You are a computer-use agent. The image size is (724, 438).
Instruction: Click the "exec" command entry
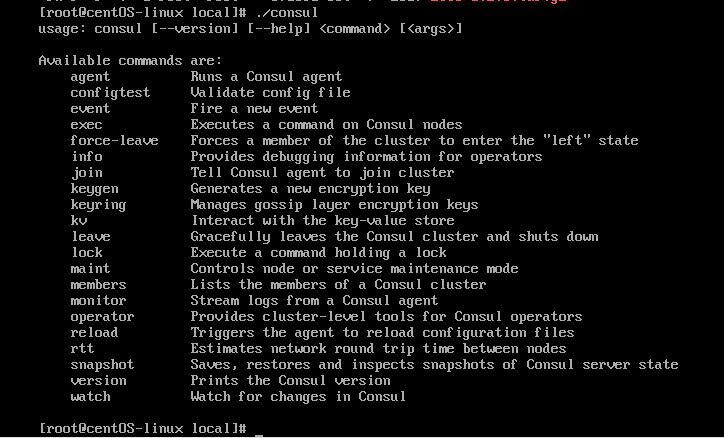click(86, 124)
